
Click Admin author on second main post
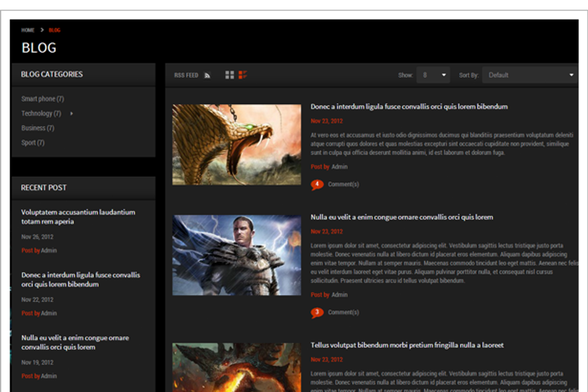point(340,295)
